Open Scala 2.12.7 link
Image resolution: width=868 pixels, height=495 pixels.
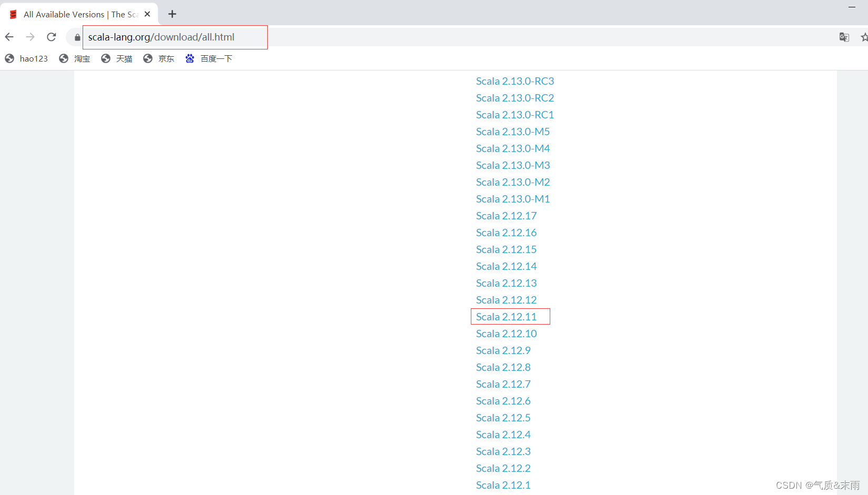coord(503,384)
